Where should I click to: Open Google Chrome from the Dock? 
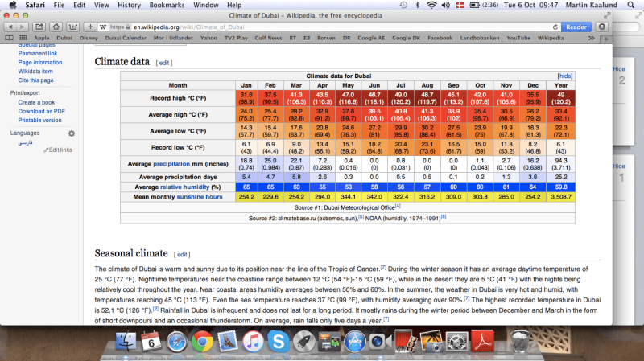(x=201, y=343)
